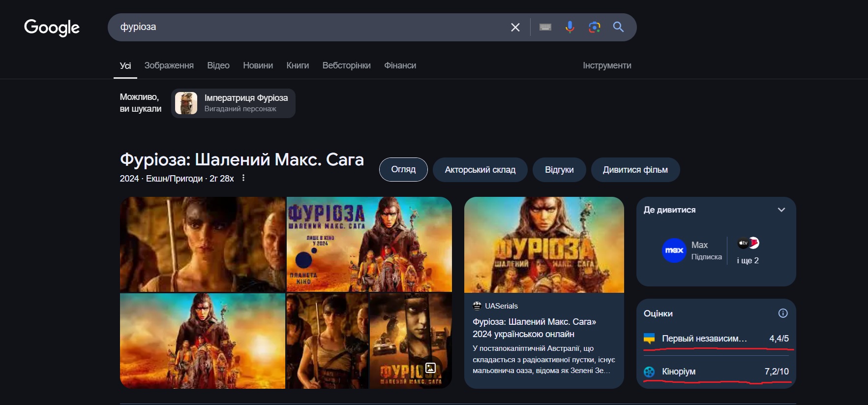
Task: Open the Акторський склад chip
Action: tap(480, 170)
